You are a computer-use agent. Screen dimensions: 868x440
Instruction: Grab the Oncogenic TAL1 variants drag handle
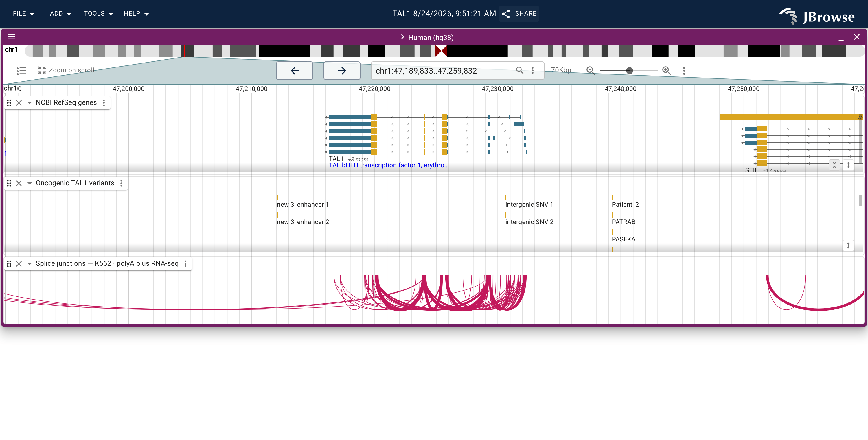(x=9, y=183)
